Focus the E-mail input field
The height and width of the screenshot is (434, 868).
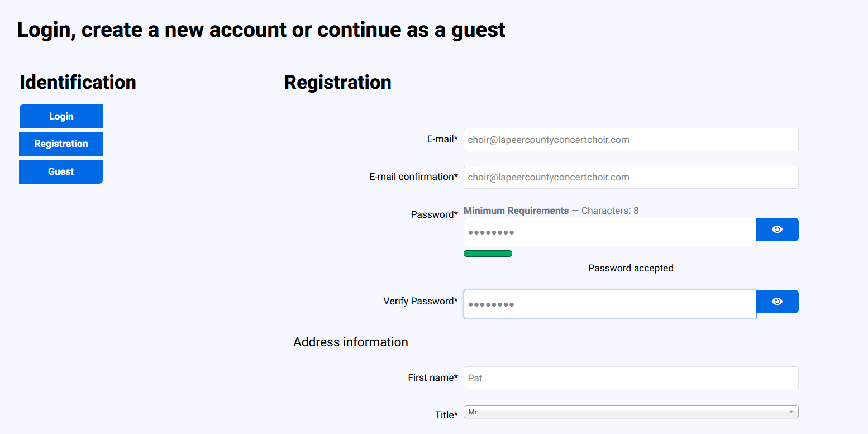click(x=631, y=140)
